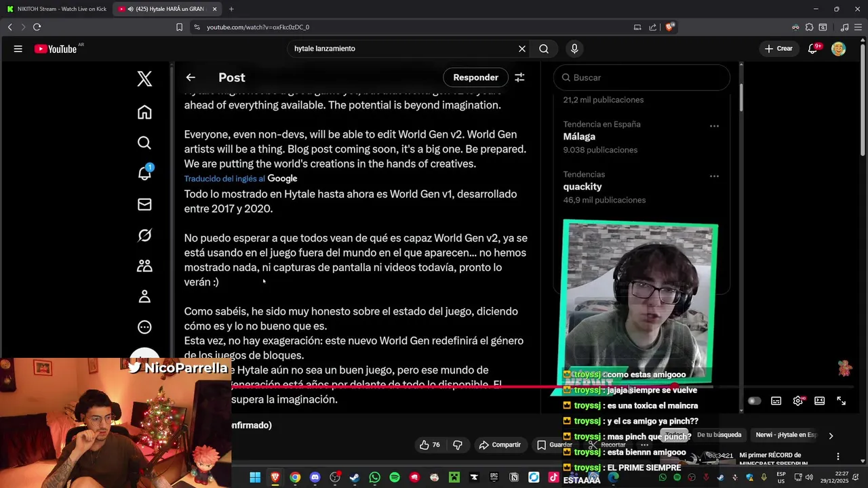Screen dimensions: 868x488
Task: Open options for quackity trend
Action: pyautogui.click(x=714, y=176)
